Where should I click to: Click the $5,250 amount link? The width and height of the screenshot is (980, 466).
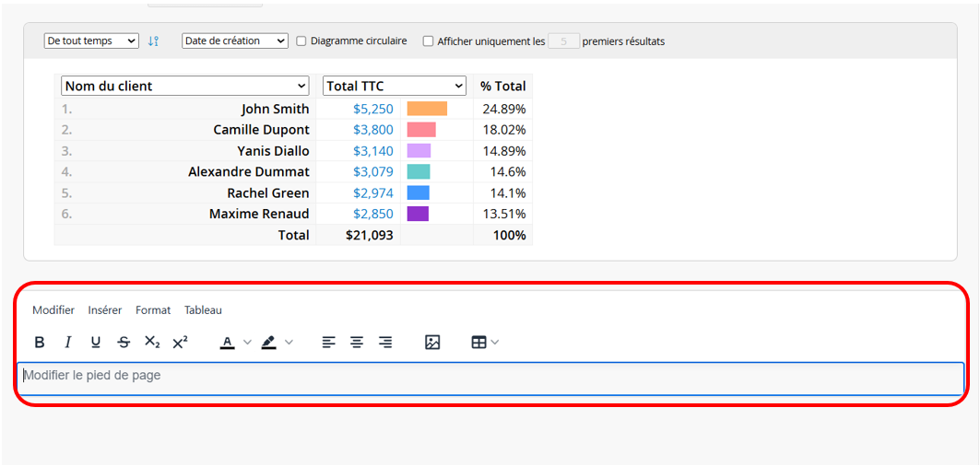click(x=373, y=109)
